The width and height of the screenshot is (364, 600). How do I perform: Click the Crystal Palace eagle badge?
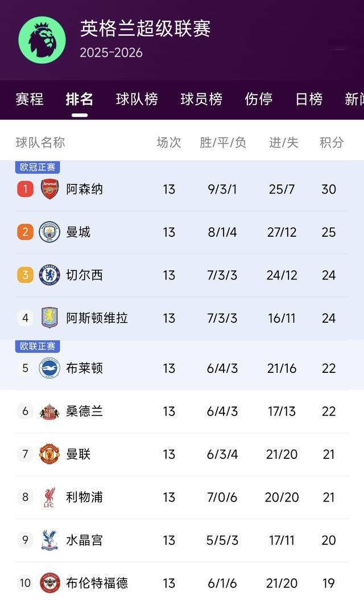point(49,540)
